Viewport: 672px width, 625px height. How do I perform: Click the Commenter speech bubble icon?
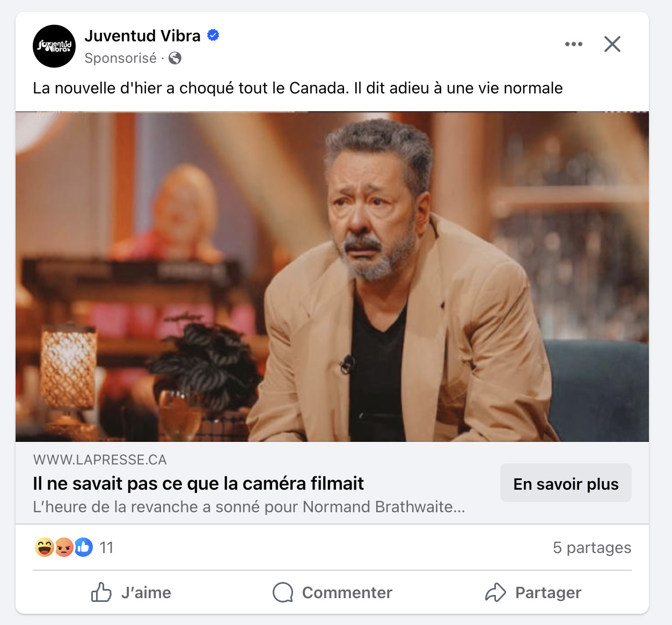[x=283, y=592]
